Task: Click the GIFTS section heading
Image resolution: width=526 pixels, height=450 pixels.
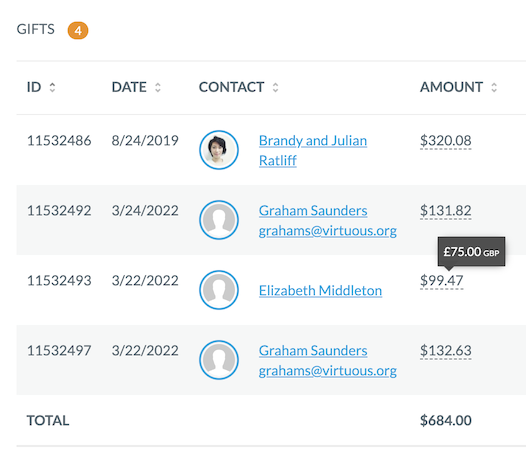Action: pyautogui.click(x=36, y=30)
